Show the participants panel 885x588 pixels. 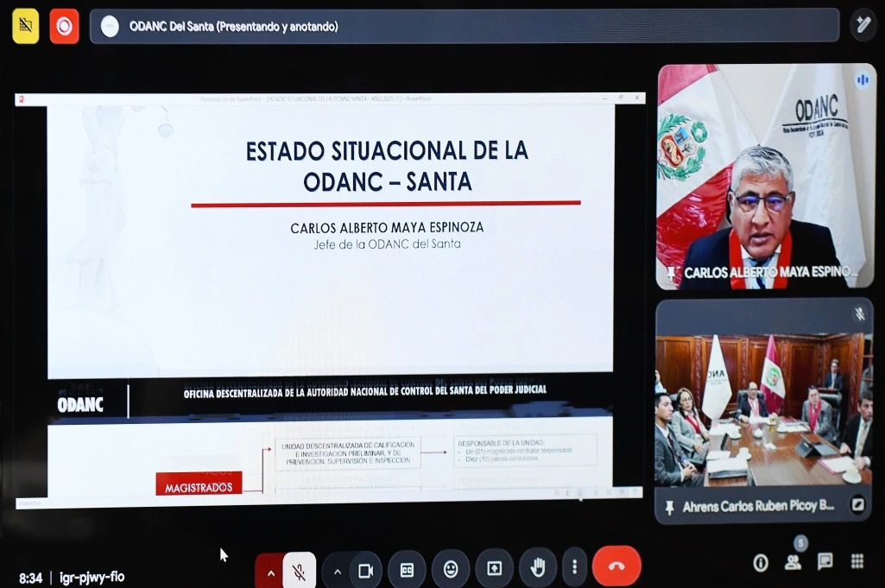793,562
